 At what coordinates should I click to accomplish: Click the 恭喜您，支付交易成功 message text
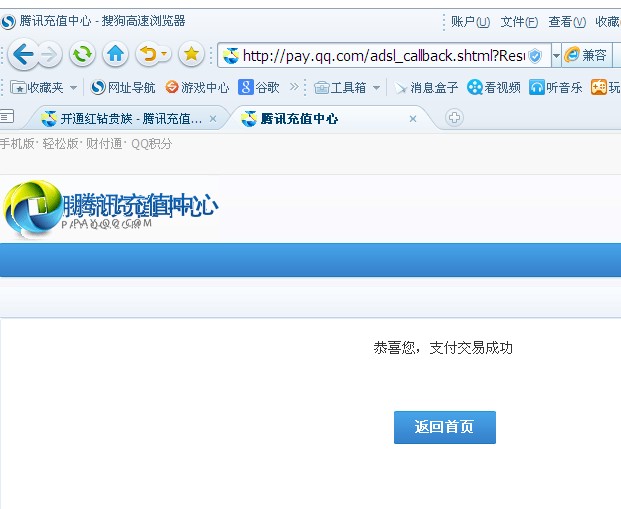[x=443, y=348]
